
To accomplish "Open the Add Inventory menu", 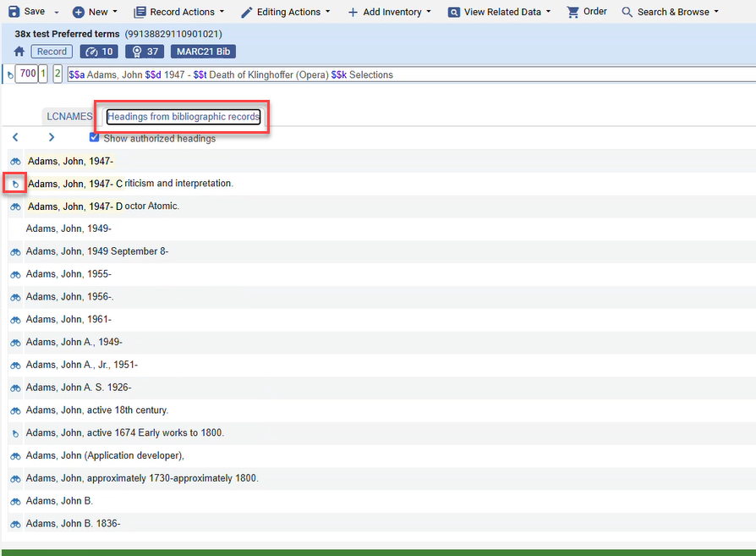I will click(390, 12).
